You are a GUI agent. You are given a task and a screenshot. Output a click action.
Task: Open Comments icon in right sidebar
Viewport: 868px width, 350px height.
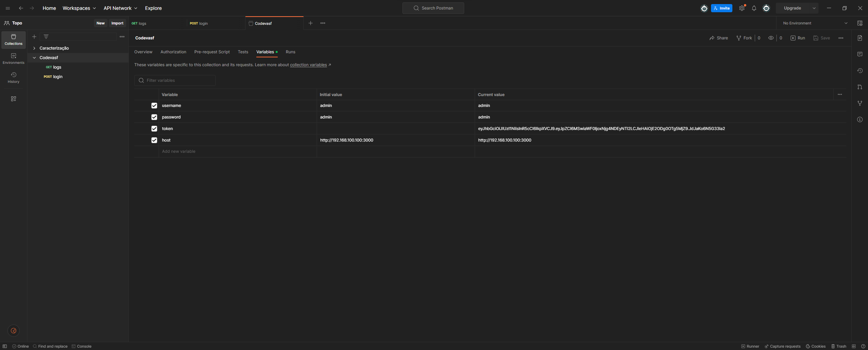860,54
